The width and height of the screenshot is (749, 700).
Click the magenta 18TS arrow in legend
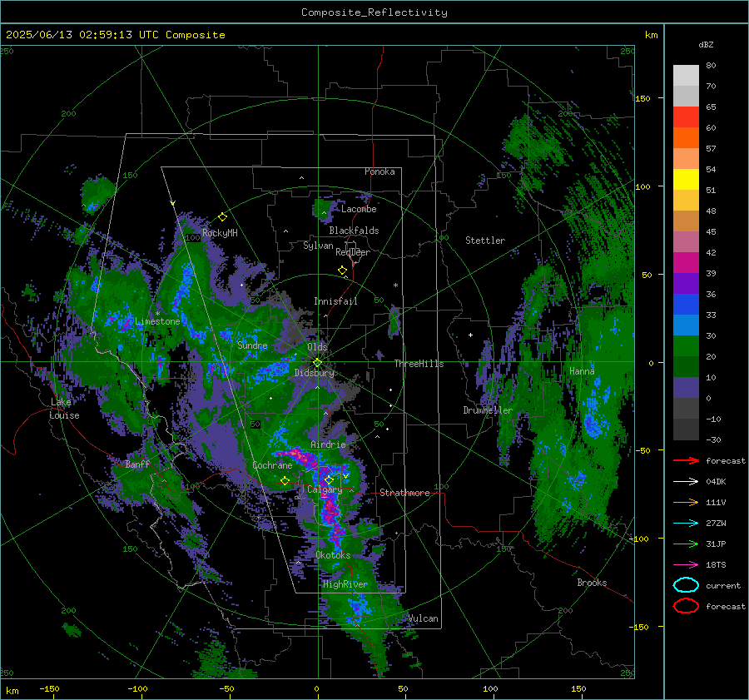point(686,565)
